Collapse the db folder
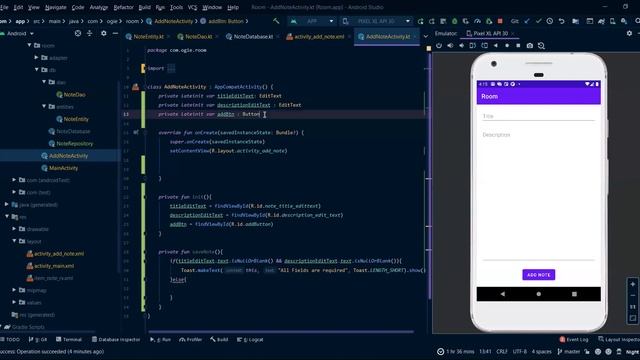Viewport: 640px width, 360px height. pyautogui.click(x=37, y=70)
